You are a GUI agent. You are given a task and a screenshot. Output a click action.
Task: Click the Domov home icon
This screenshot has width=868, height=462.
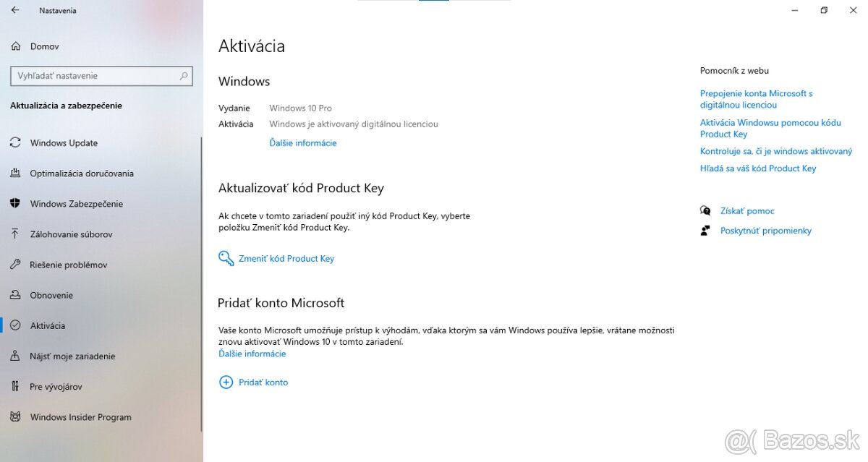pyautogui.click(x=15, y=46)
